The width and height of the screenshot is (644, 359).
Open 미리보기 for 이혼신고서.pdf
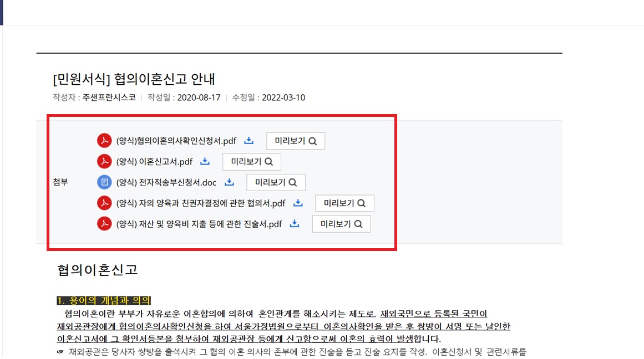(x=252, y=162)
